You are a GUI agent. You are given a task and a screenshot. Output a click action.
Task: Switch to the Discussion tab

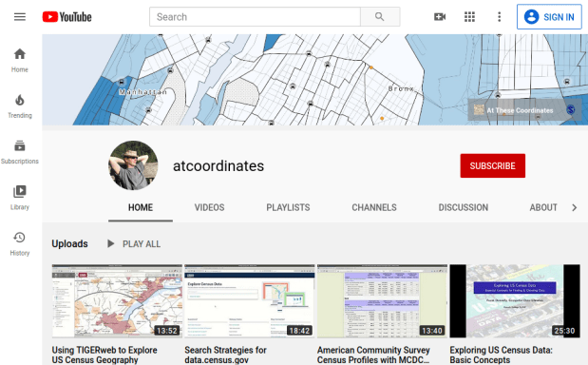[464, 207]
